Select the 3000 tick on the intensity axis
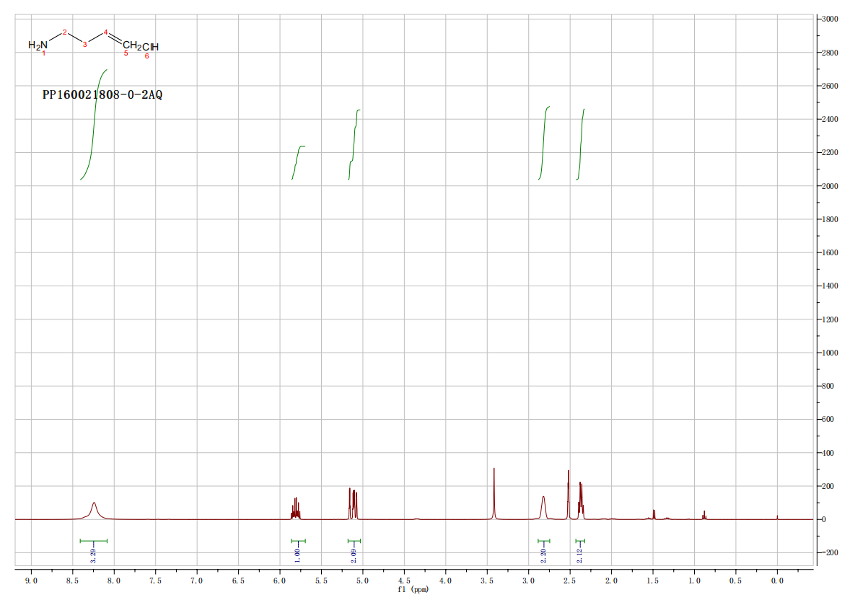The width and height of the screenshot is (868, 600). pos(830,19)
